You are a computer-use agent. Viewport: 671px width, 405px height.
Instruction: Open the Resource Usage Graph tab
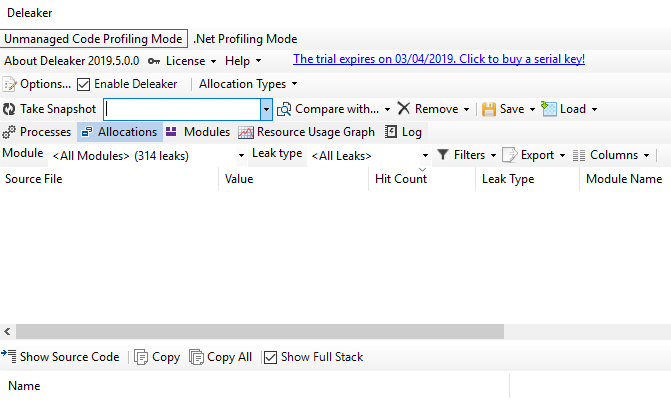307,132
